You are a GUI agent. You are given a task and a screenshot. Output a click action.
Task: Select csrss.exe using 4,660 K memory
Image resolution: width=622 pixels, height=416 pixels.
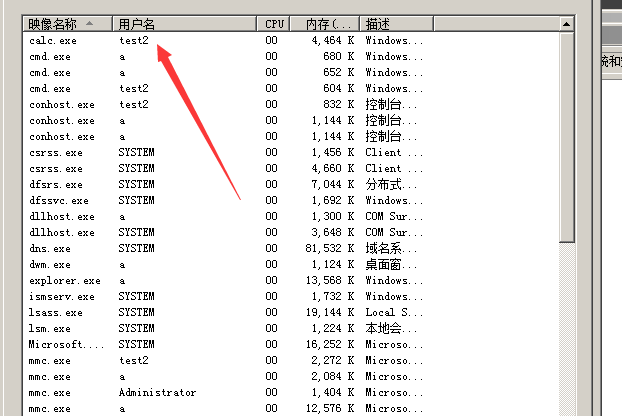[56, 169]
